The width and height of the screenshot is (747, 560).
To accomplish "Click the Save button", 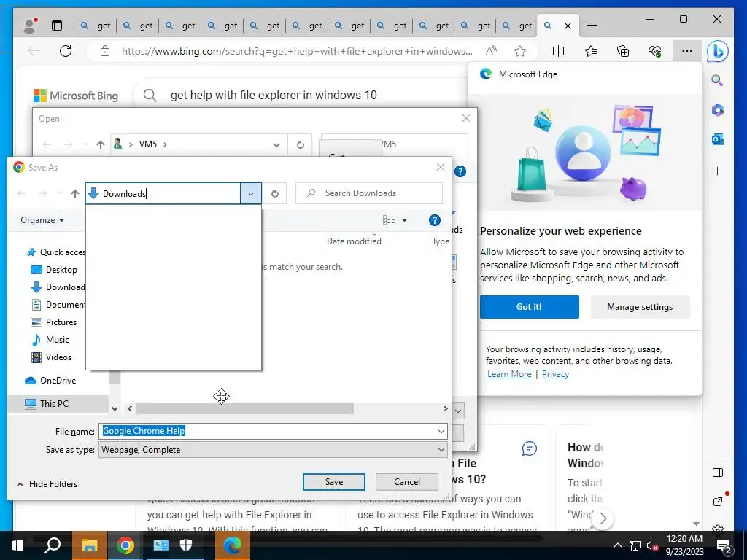I will [x=334, y=482].
